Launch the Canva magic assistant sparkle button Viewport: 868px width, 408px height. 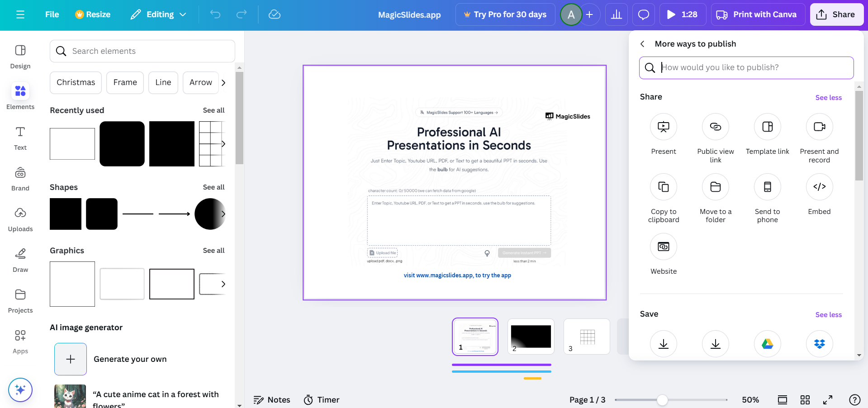[20, 389]
